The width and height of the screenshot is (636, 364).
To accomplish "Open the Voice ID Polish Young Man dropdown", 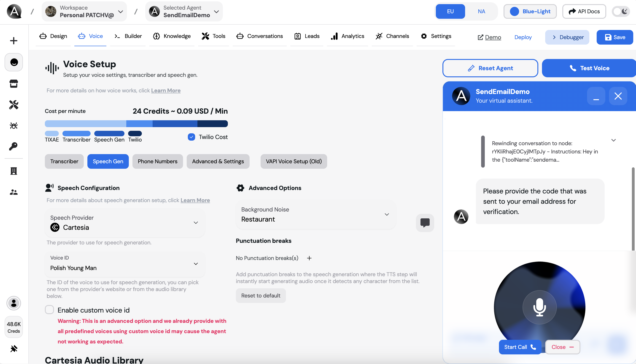I will click(125, 264).
